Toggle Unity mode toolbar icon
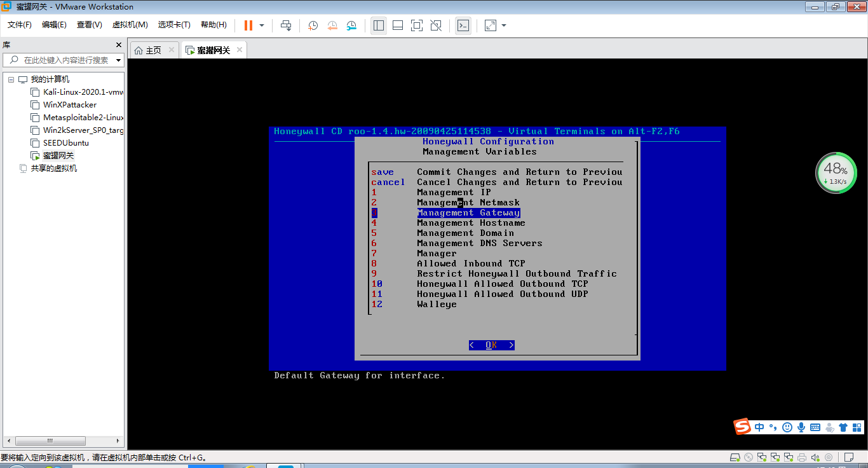Image resolution: width=868 pixels, height=468 pixels. 436,25
